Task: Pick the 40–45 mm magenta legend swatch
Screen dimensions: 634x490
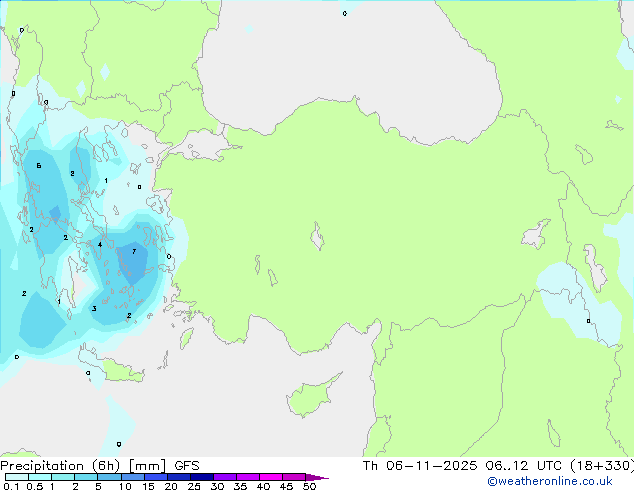Action: [271, 477]
